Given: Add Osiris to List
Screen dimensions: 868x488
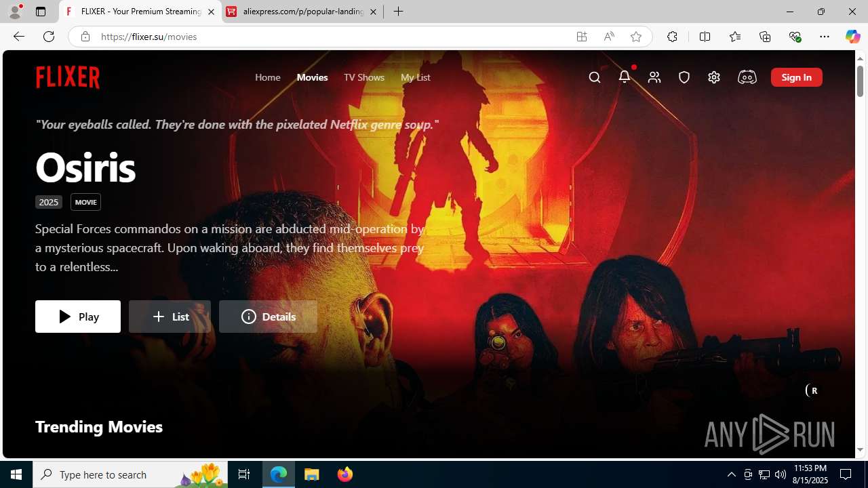Looking at the screenshot, I should (170, 317).
